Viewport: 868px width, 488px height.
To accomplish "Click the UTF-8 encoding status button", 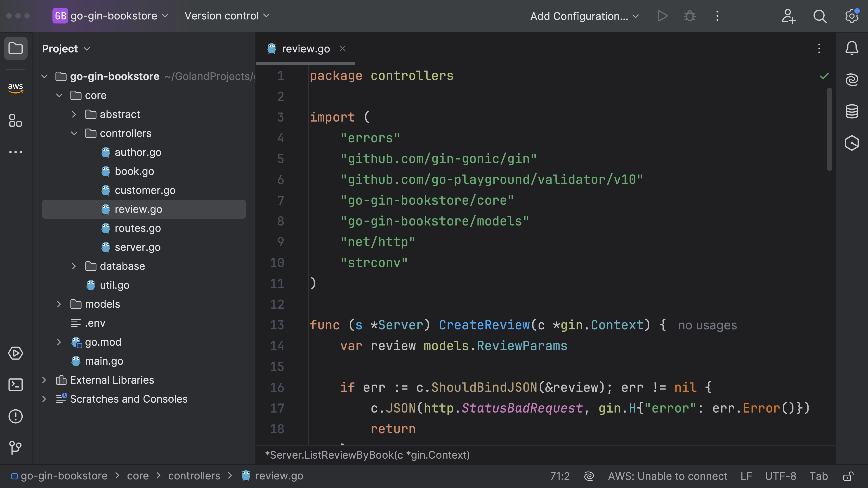I will (x=780, y=476).
